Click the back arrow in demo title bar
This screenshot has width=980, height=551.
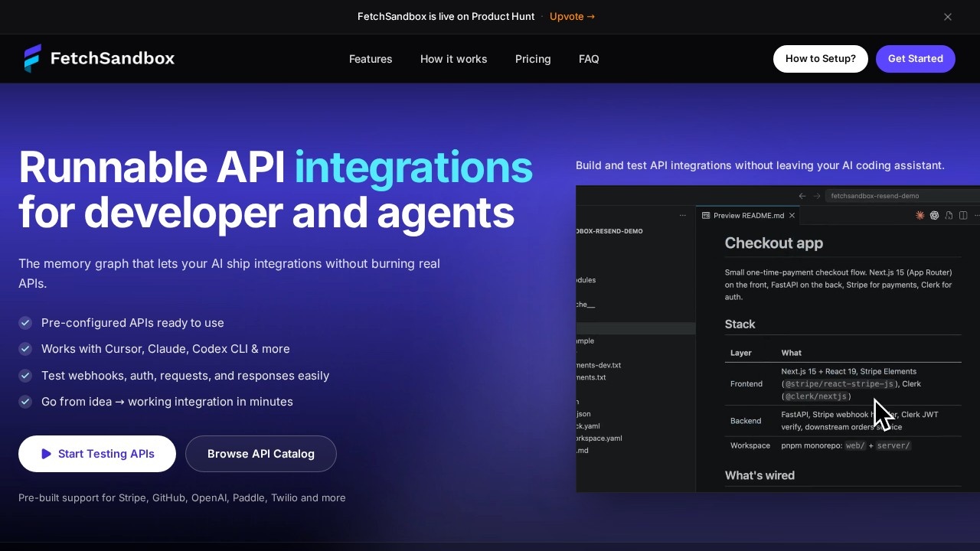[x=802, y=196]
